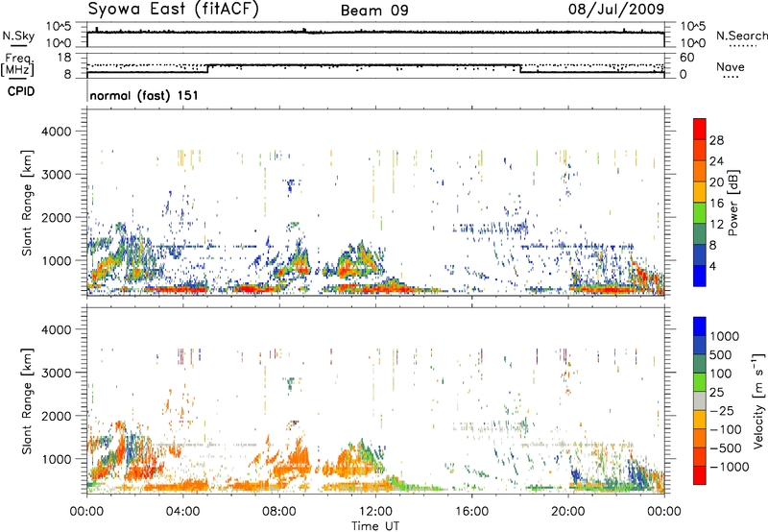
Task: Click 'Slant Range [km]' label of velocity panel
Action: tap(27, 400)
